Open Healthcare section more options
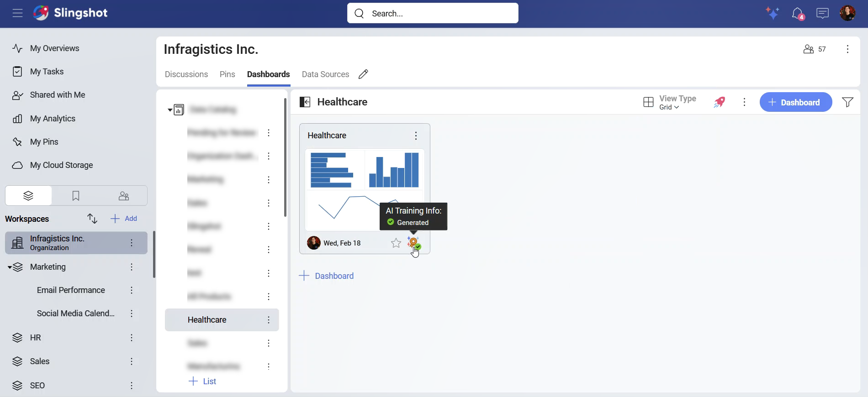The width and height of the screenshot is (868, 397). 744,102
